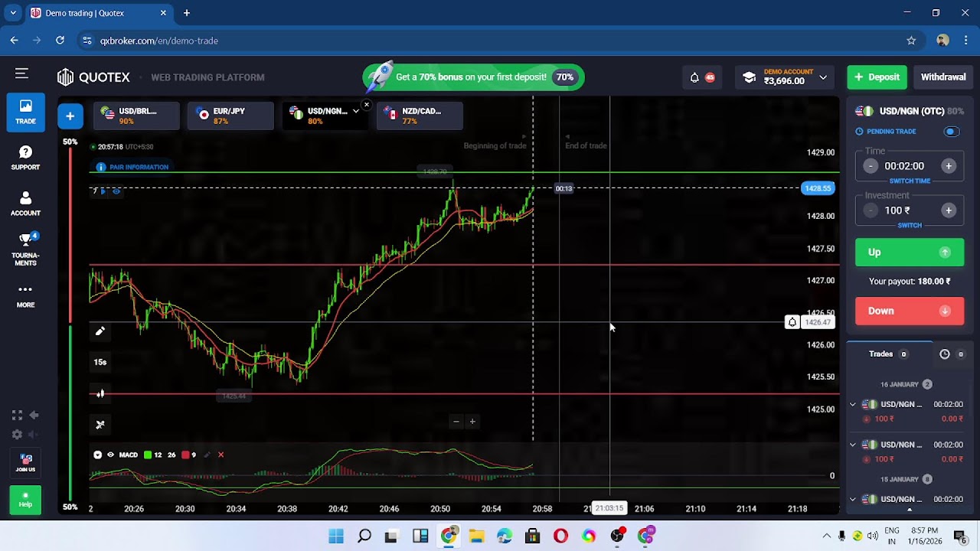The width and height of the screenshot is (980, 551).
Task: Increase trade time with plus
Action: coord(948,166)
